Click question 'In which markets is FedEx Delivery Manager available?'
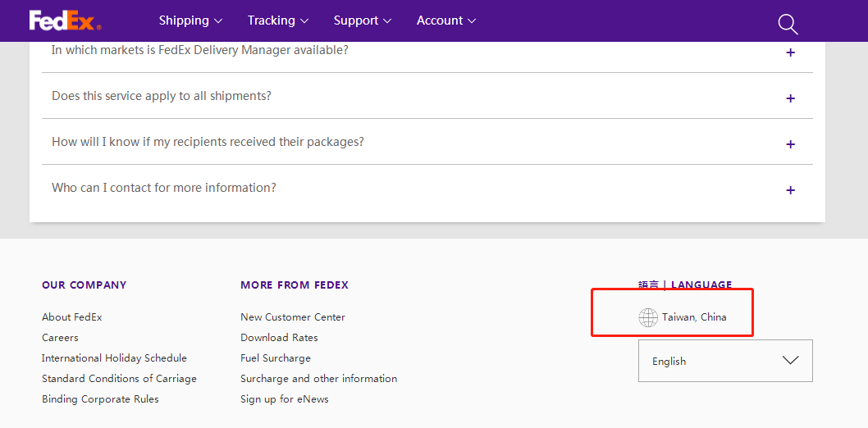This screenshot has height=428, width=868. [200, 50]
